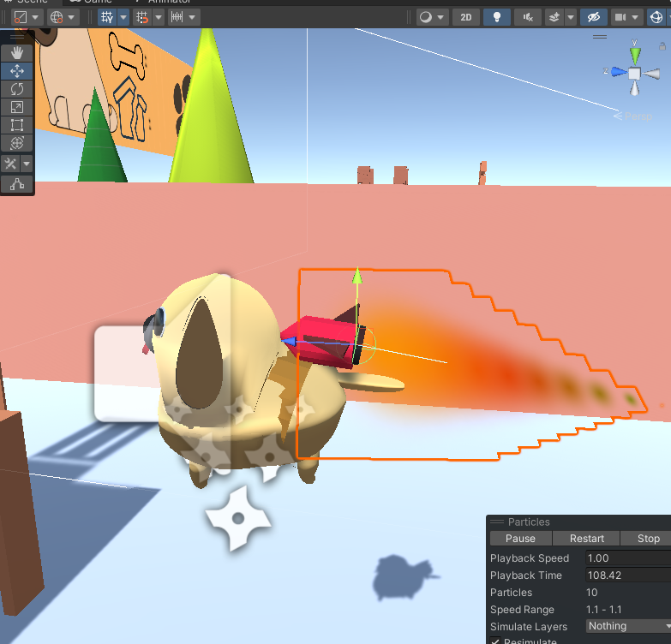This screenshot has width=671, height=644.
Task: Edit the Playback Speed field
Action: [628, 558]
